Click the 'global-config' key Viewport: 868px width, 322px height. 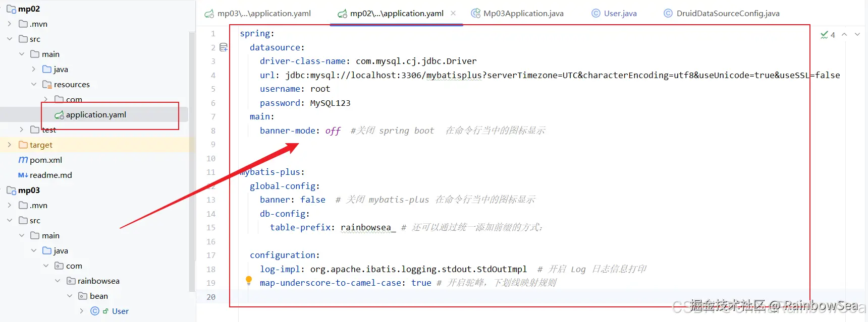pyautogui.click(x=283, y=186)
